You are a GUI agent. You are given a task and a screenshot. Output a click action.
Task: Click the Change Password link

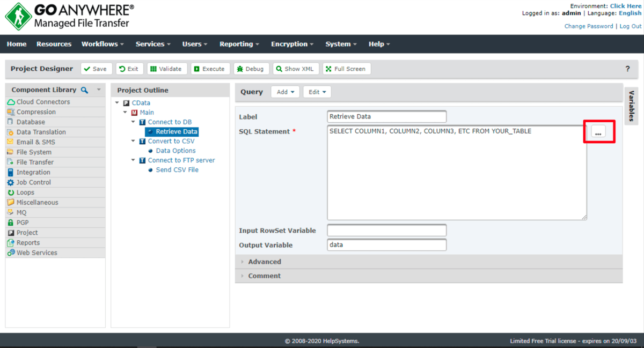[589, 26]
